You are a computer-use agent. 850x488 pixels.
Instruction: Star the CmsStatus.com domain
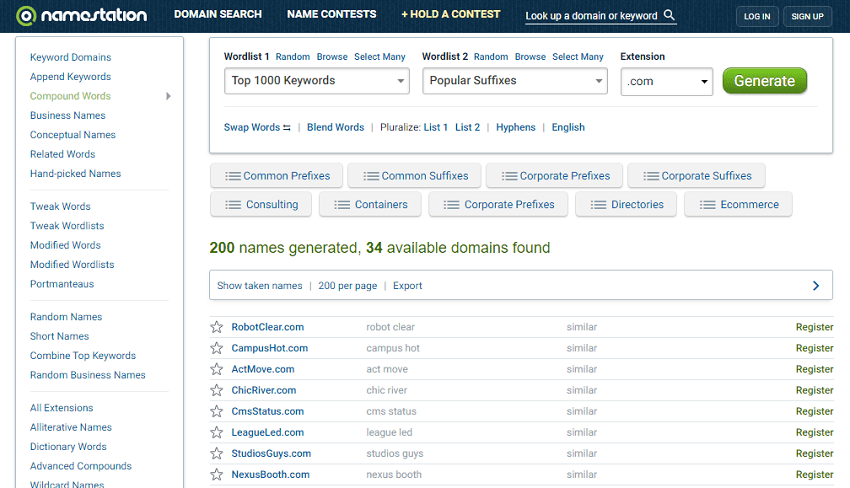click(217, 412)
